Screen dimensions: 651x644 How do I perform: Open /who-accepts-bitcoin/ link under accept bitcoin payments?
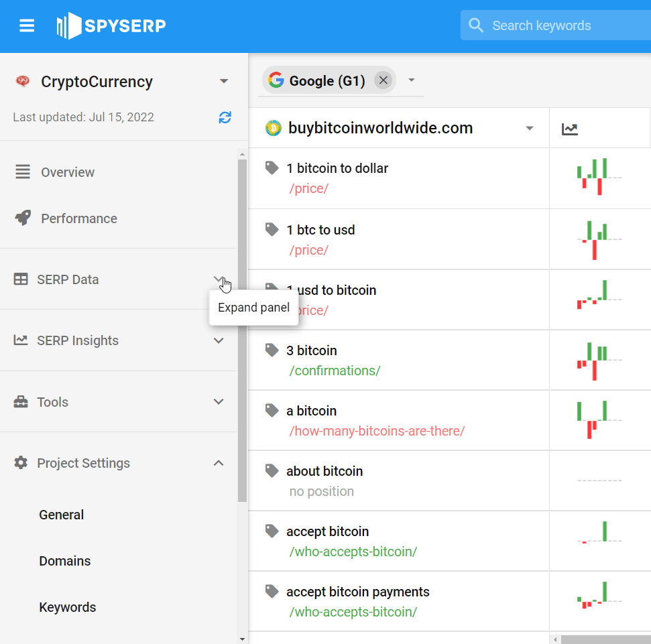tap(353, 612)
